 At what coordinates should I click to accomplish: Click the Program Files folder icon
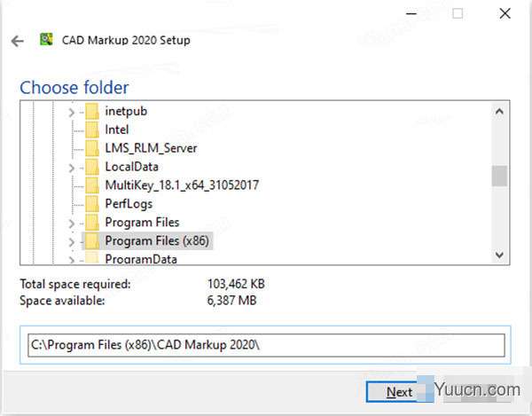[x=91, y=223]
